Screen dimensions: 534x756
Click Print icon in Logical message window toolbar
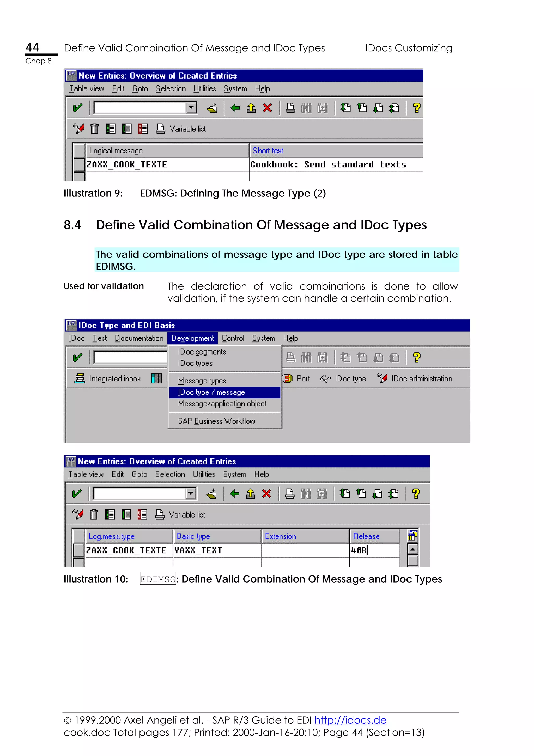point(290,108)
